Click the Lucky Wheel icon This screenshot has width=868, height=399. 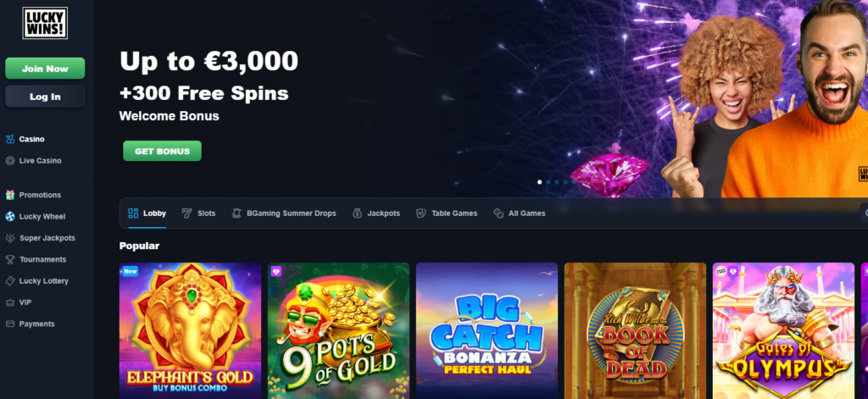(10, 217)
